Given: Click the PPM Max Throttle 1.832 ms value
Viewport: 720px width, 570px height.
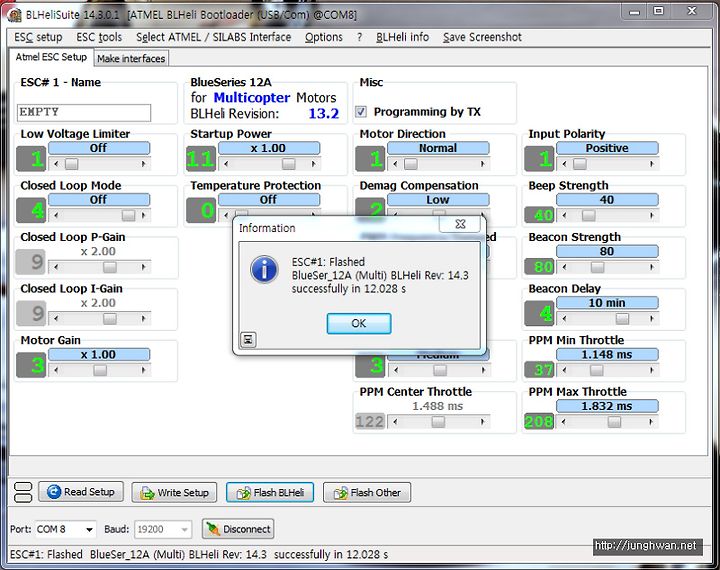Looking at the screenshot, I should (607, 406).
